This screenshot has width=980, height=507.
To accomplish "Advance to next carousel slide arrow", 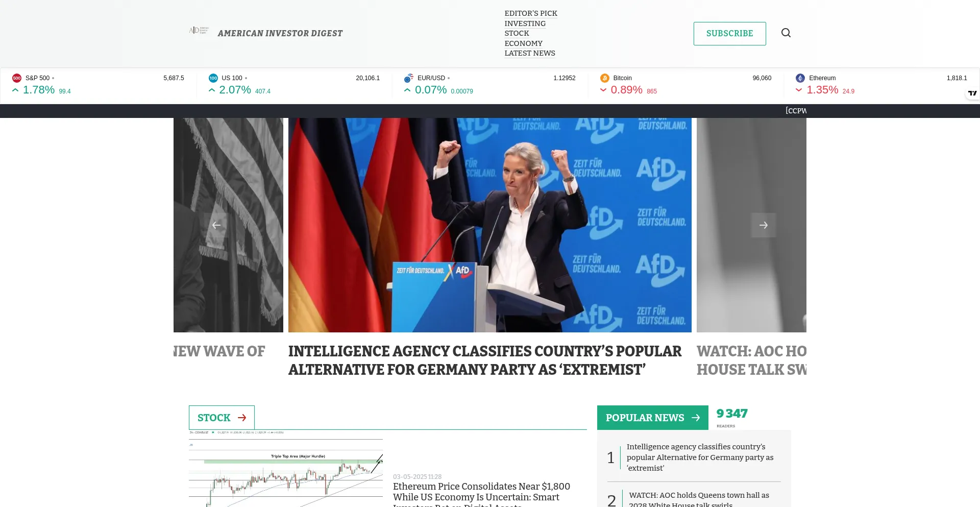I will click(764, 225).
